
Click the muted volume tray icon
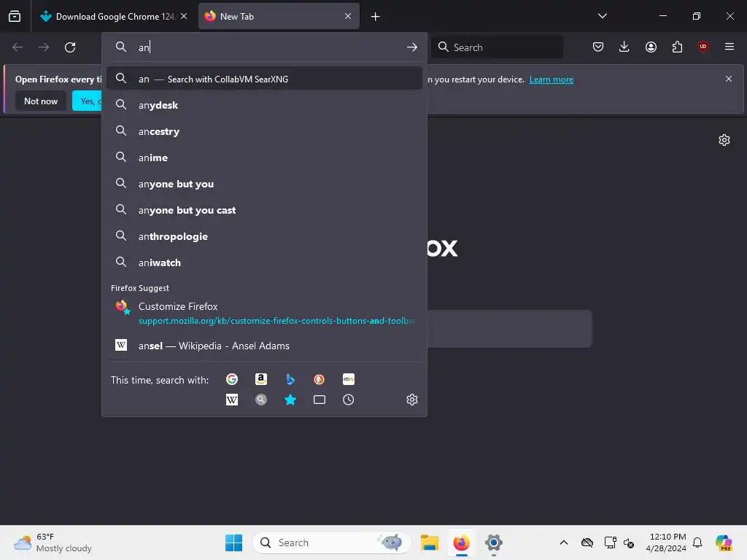tap(629, 542)
